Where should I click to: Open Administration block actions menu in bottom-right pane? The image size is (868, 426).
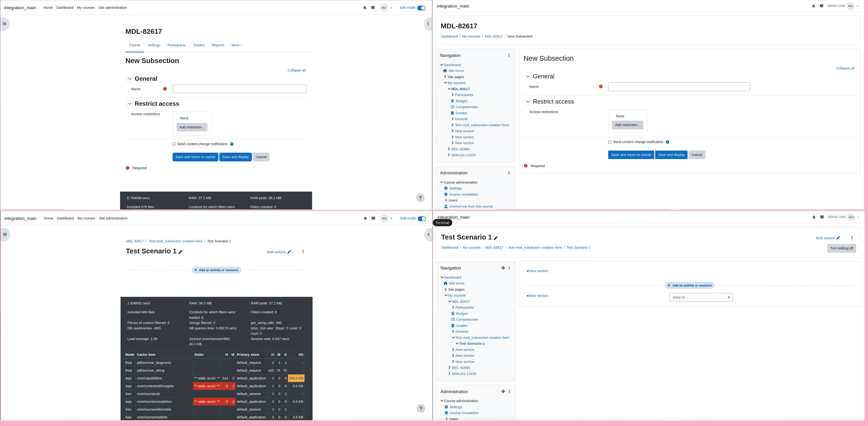pyautogui.click(x=509, y=392)
